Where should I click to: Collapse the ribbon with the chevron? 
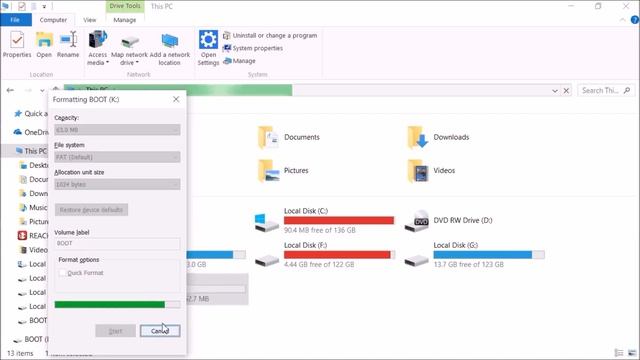(x=622, y=20)
